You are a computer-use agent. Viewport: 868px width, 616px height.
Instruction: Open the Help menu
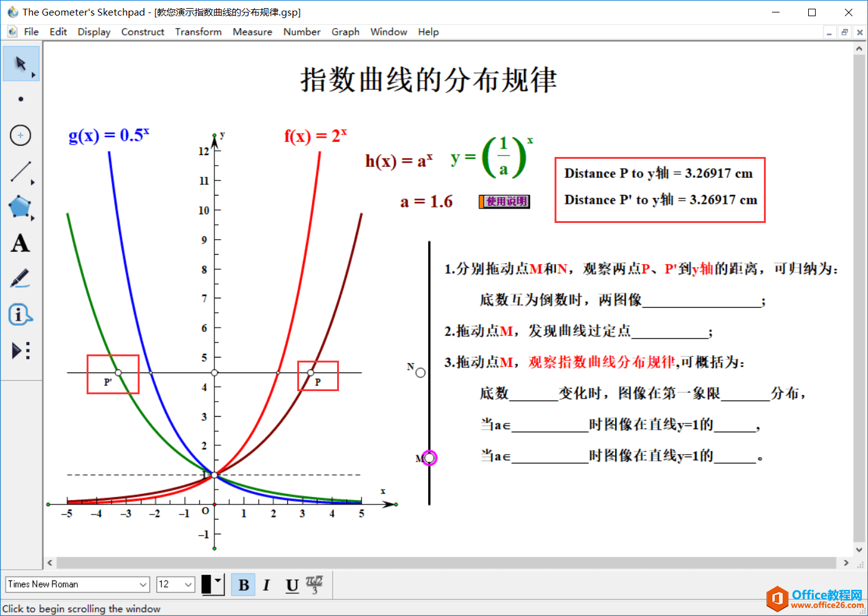tap(428, 32)
